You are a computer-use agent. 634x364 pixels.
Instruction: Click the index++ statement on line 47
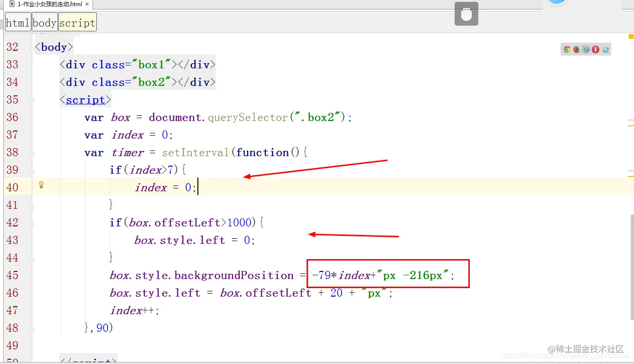click(134, 310)
